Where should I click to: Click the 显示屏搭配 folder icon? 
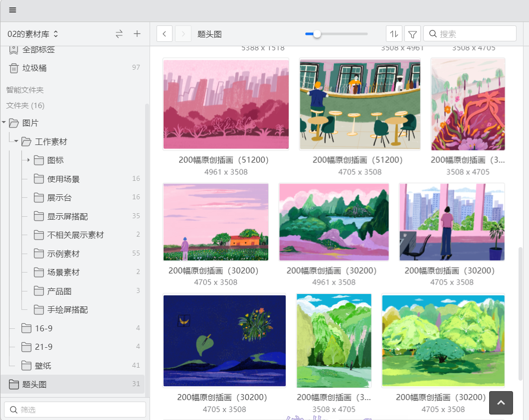[39, 216]
